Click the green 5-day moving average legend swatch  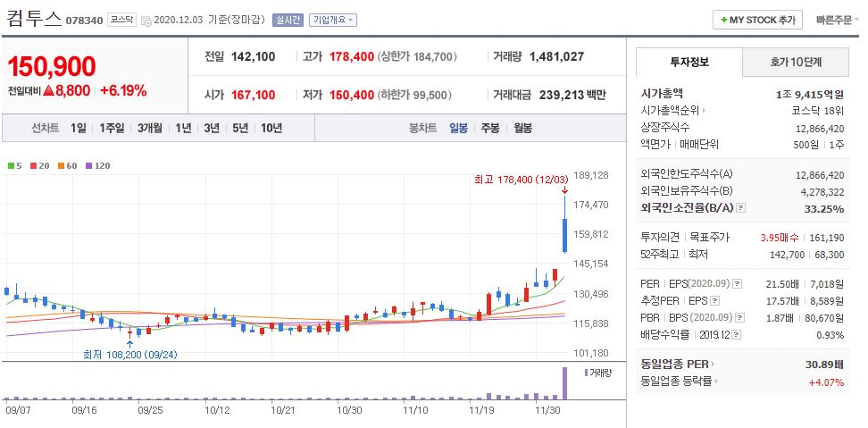point(11,165)
